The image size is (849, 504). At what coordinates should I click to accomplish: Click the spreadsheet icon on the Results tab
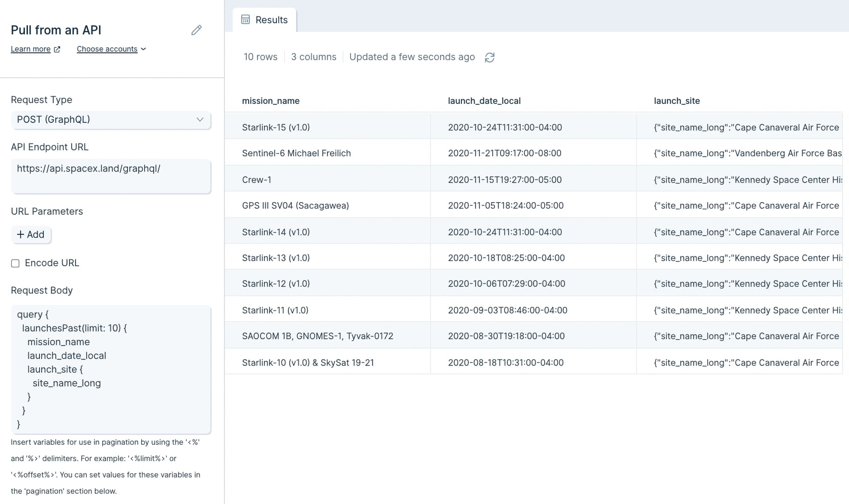pos(246,19)
